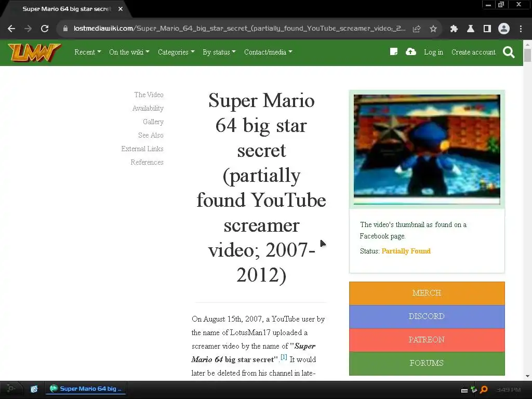Click the MERCH button
Screen dimensions: 532x399
(x=427, y=293)
